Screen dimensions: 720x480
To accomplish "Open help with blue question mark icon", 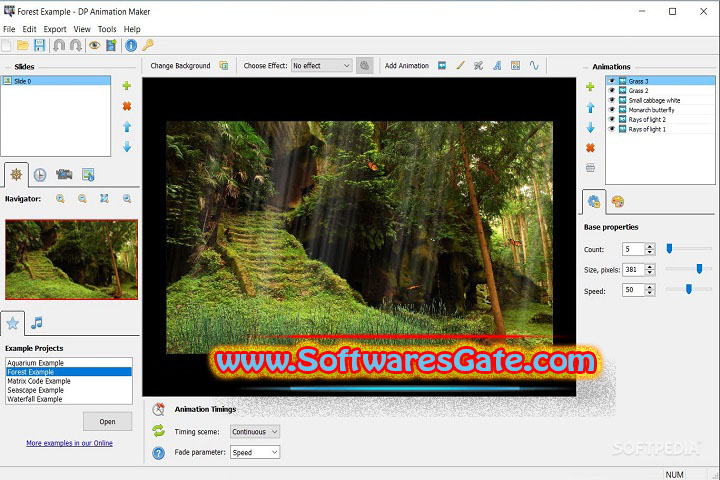I will (158, 453).
